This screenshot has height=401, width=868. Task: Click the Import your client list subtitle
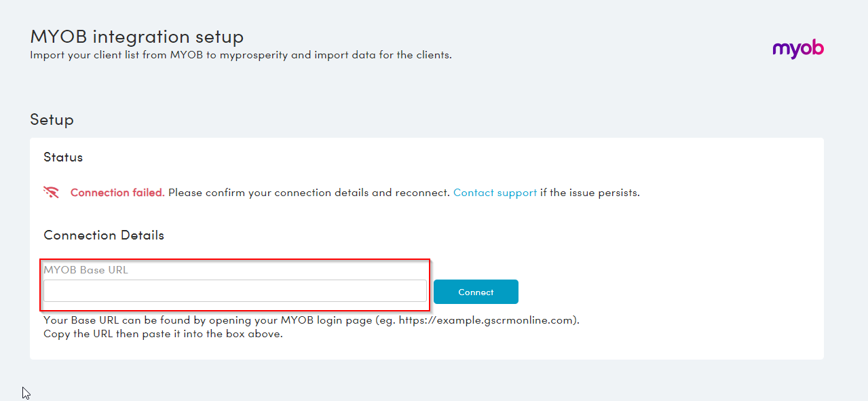240,55
